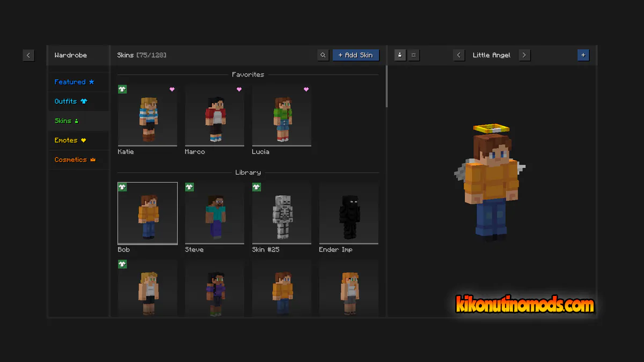Image resolution: width=644 pixels, height=362 pixels.
Task: Click the green shirt badge on Bob
Action: pos(122,187)
